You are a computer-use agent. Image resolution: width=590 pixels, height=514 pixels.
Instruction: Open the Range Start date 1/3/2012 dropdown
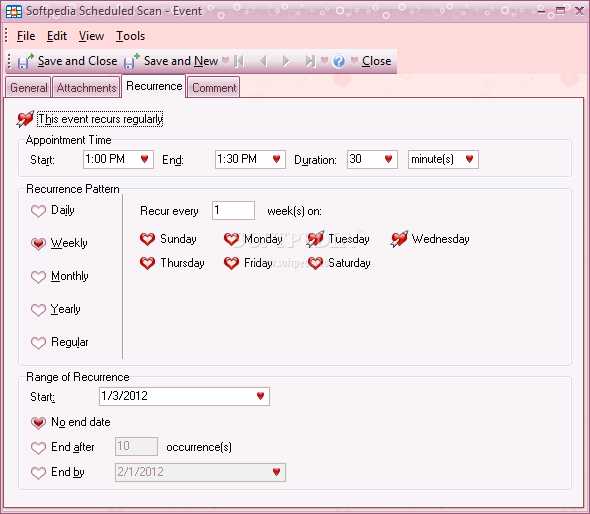click(x=260, y=396)
